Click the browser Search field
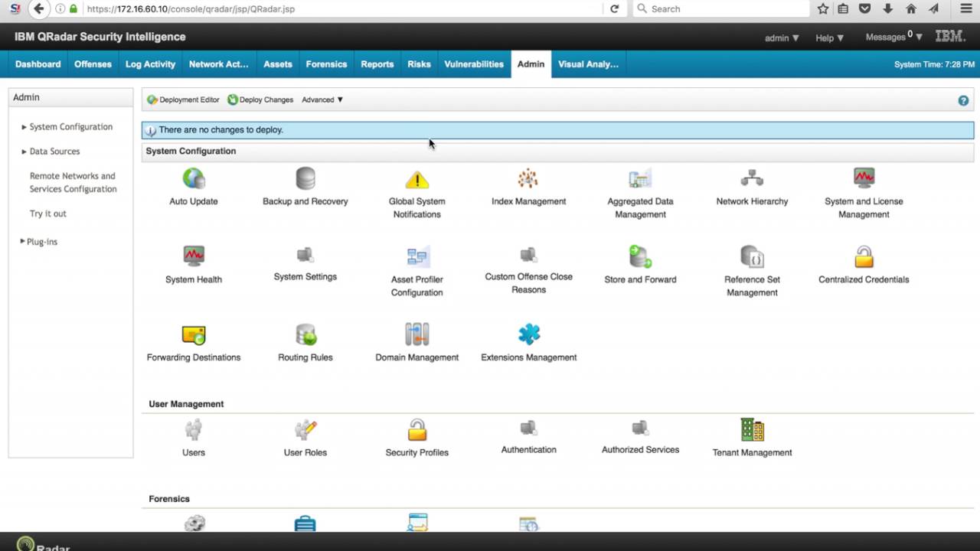Screen dimensions: 980x551 point(720,9)
